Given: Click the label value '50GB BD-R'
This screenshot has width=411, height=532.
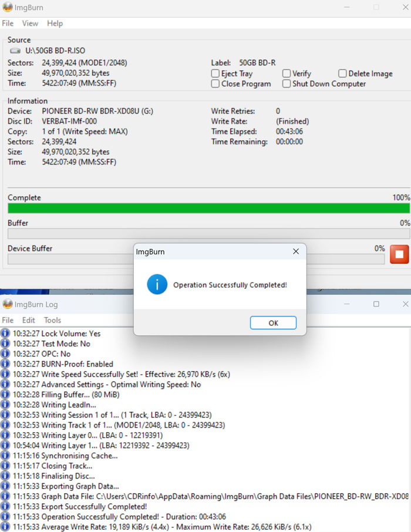Looking at the screenshot, I should (x=257, y=63).
